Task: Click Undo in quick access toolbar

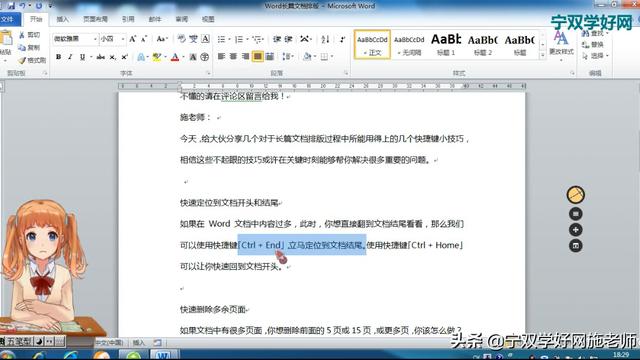Action: (x=22, y=6)
